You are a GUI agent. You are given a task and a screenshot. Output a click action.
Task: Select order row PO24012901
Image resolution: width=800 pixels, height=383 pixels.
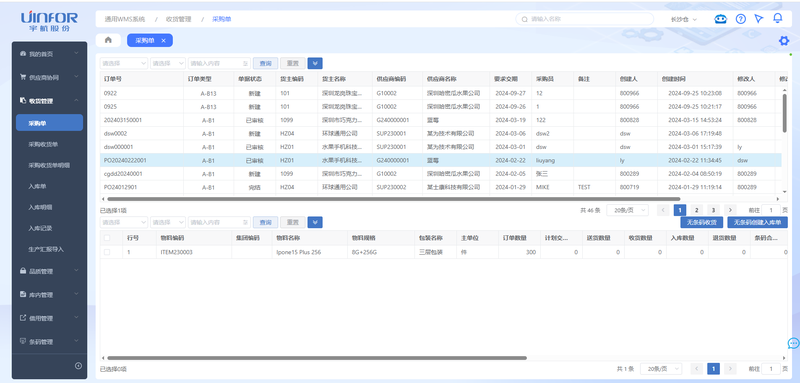pos(441,187)
